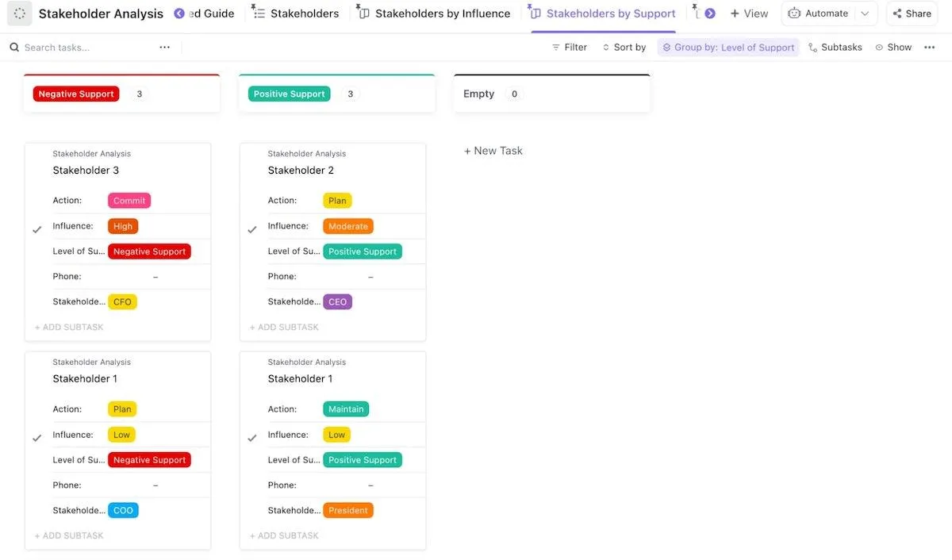The image size is (952, 560).
Task: Open the Sort by dropdown
Action: 624,48
